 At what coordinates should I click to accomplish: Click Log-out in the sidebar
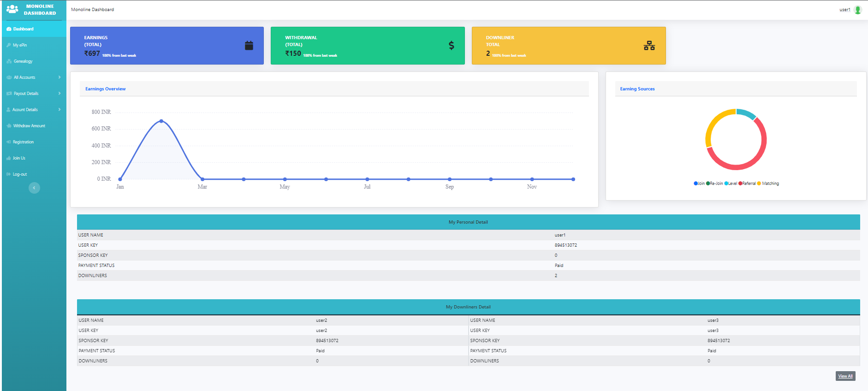tap(20, 174)
